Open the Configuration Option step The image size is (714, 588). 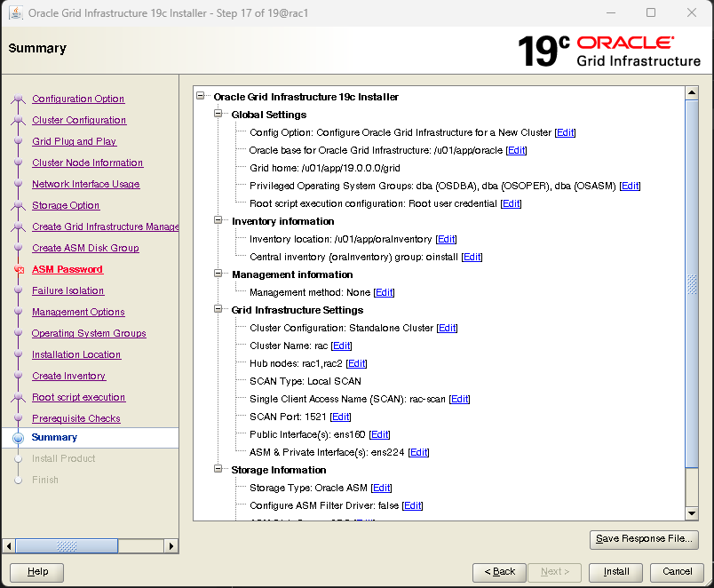pos(78,99)
